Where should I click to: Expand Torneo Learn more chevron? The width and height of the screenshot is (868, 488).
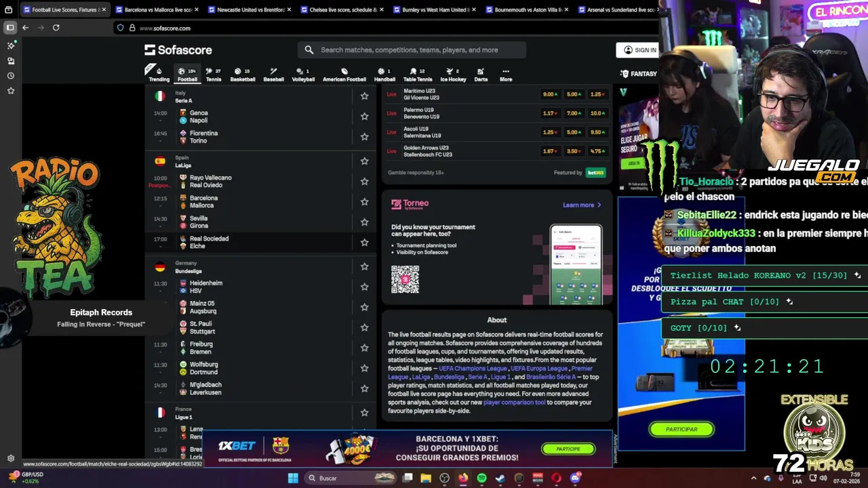599,205
